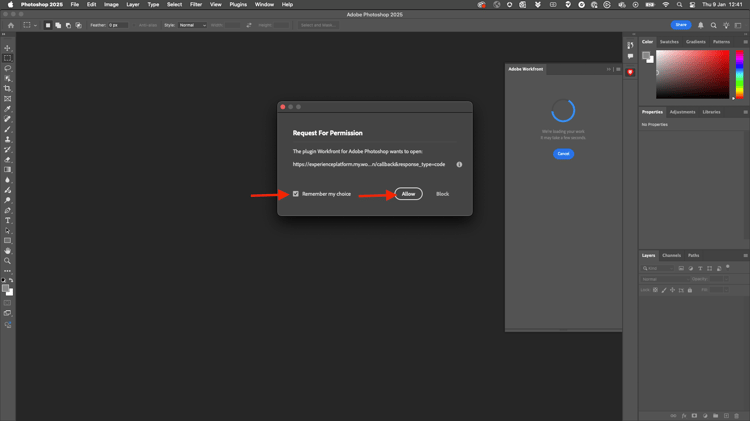Viewport: 750px width, 421px height.
Task: Select the Eyedropper tool
Action: tap(7, 109)
